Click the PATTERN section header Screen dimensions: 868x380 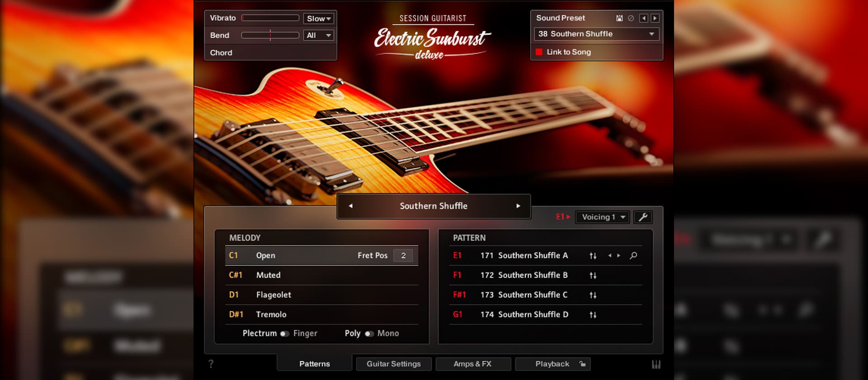(469, 238)
